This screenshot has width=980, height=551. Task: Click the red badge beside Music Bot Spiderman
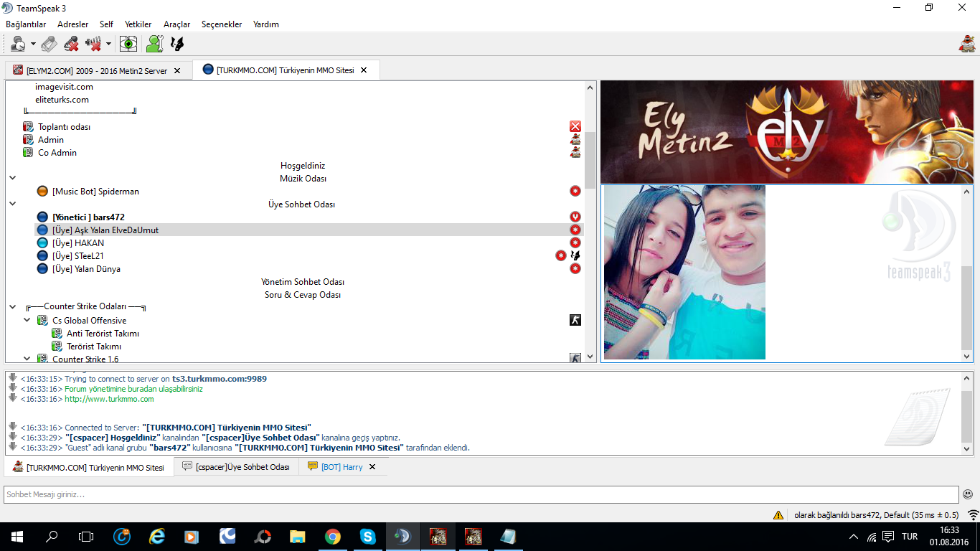tap(575, 191)
